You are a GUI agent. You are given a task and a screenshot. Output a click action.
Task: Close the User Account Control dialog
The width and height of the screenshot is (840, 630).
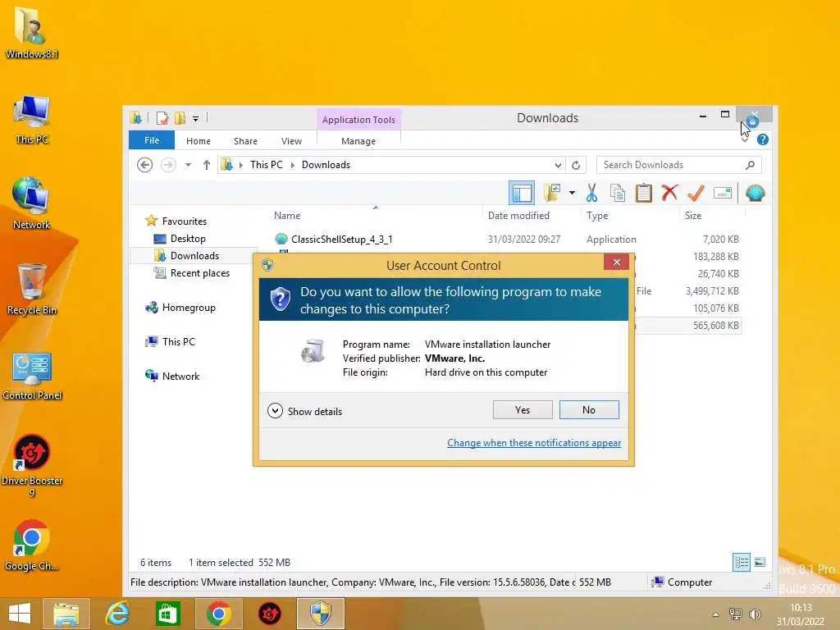[617, 262]
